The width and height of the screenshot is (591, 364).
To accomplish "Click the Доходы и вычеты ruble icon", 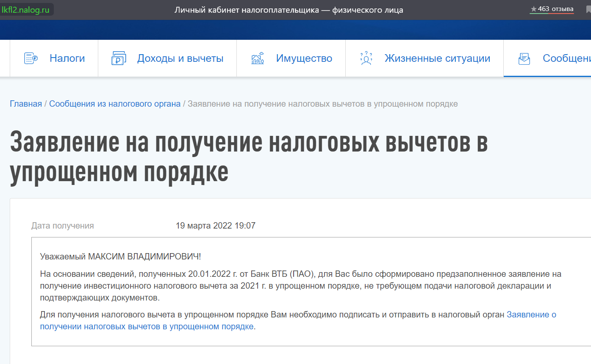I will (x=119, y=58).
